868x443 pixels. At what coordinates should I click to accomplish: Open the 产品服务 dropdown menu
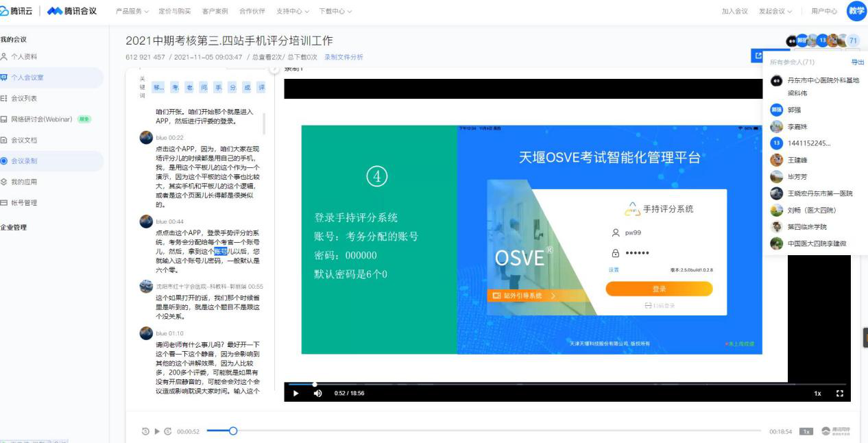point(132,12)
